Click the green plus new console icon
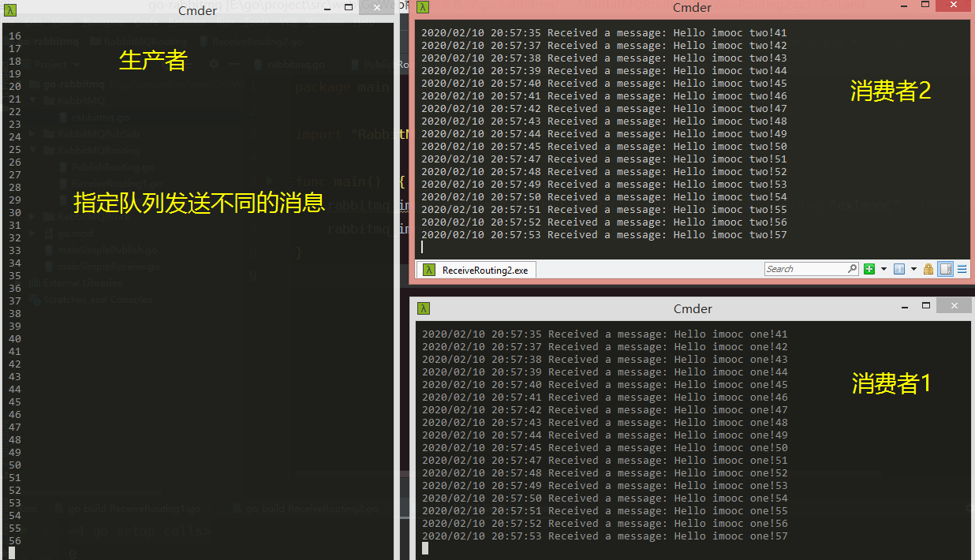 click(869, 269)
